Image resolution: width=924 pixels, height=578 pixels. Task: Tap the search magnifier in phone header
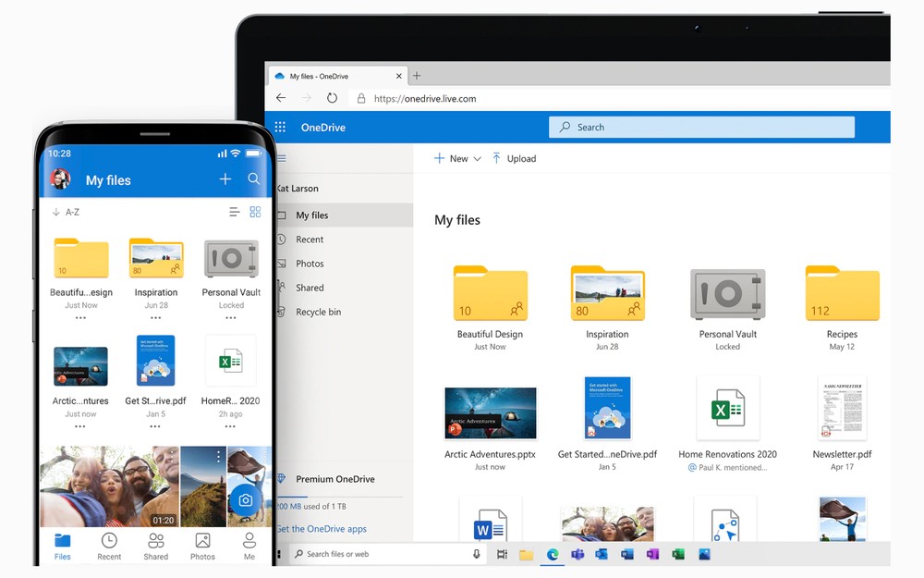click(x=254, y=178)
